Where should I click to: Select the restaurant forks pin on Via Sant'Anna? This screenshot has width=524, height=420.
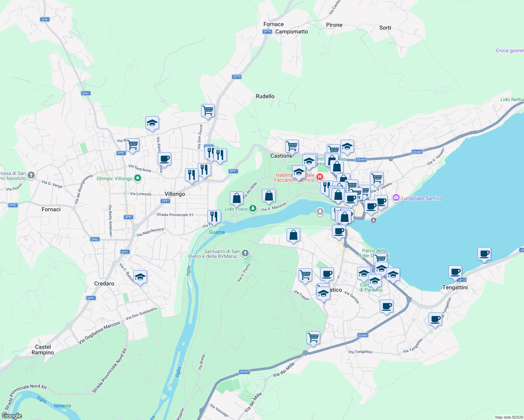(191, 174)
